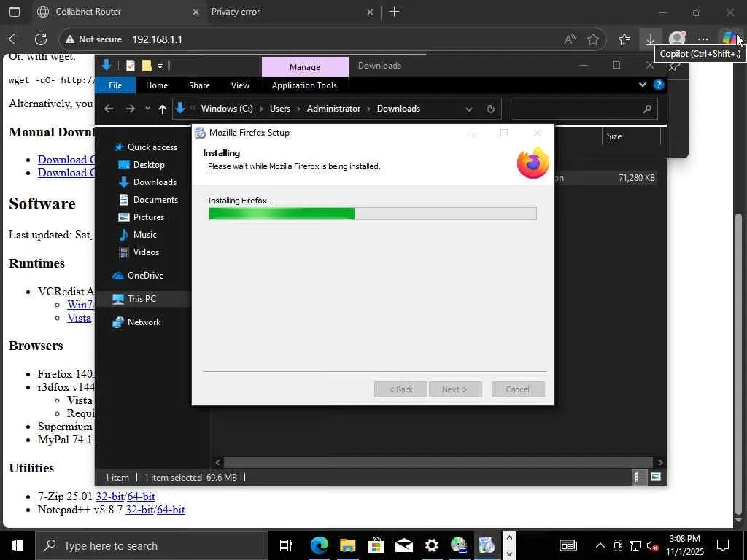Image resolution: width=747 pixels, height=560 pixels.
Task: Click the Windows taskbar search box
Action: 152,545
